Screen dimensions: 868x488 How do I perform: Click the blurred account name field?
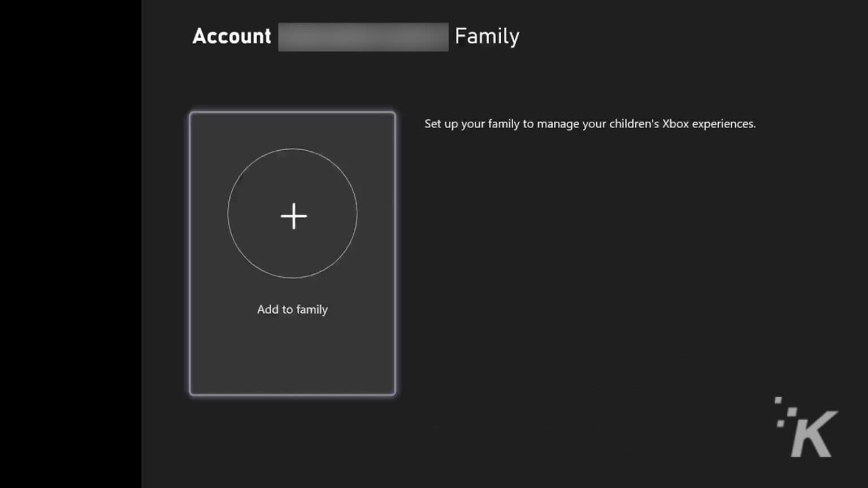pos(363,36)
